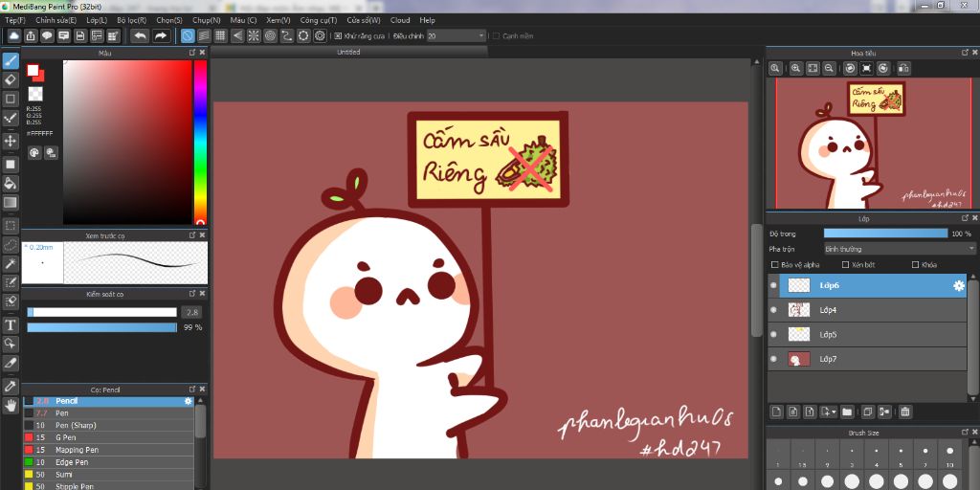980x490 pixels.
Task: Select the Lasso tool
Action: 11,244
